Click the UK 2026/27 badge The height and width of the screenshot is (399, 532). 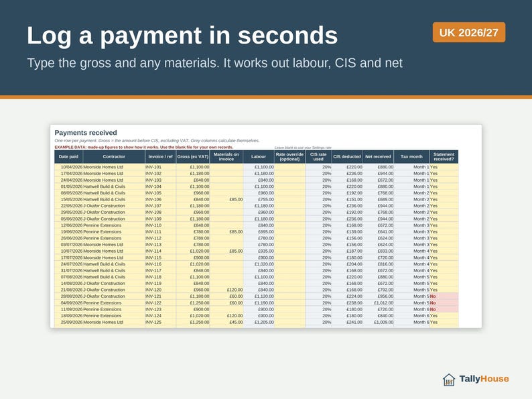(469, 33)
